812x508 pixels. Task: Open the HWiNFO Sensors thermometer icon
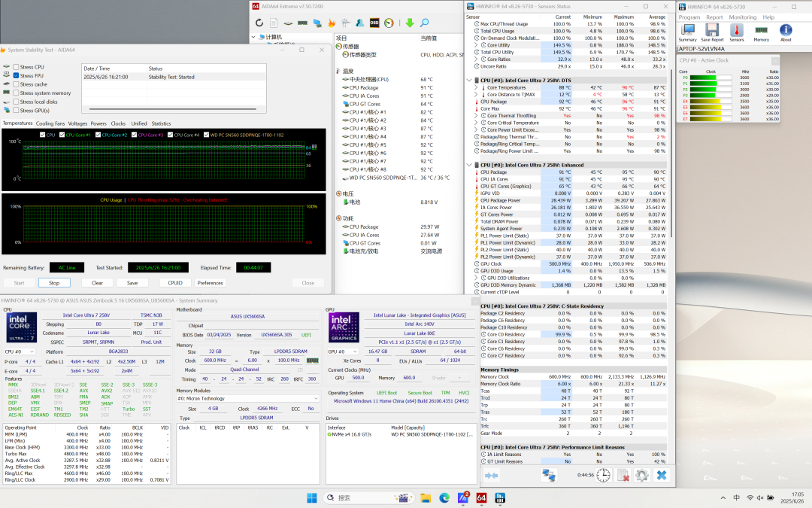pos(736,32)
